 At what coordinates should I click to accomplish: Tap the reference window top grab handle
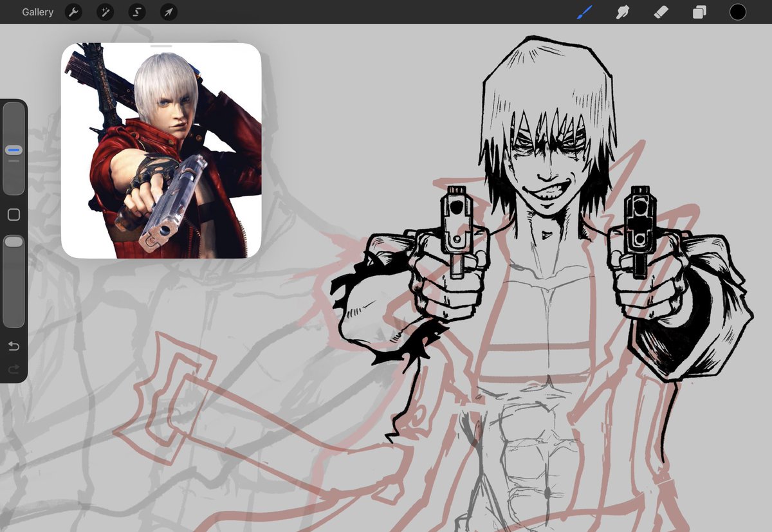pyautogui.click(x=161, y=46)
